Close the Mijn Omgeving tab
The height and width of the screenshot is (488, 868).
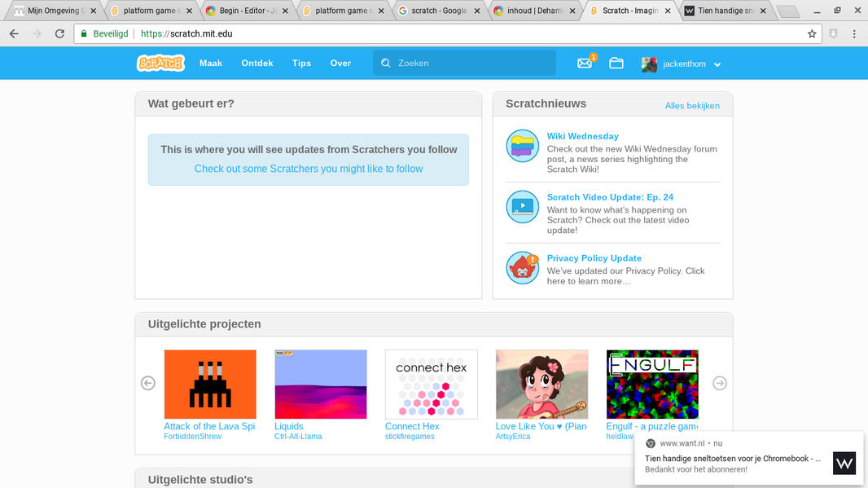pyautogui.click(x=93, y=11)
